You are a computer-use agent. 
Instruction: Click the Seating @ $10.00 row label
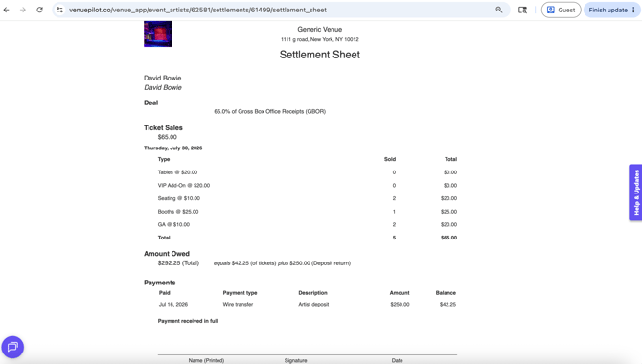click(x=179, y=198)
